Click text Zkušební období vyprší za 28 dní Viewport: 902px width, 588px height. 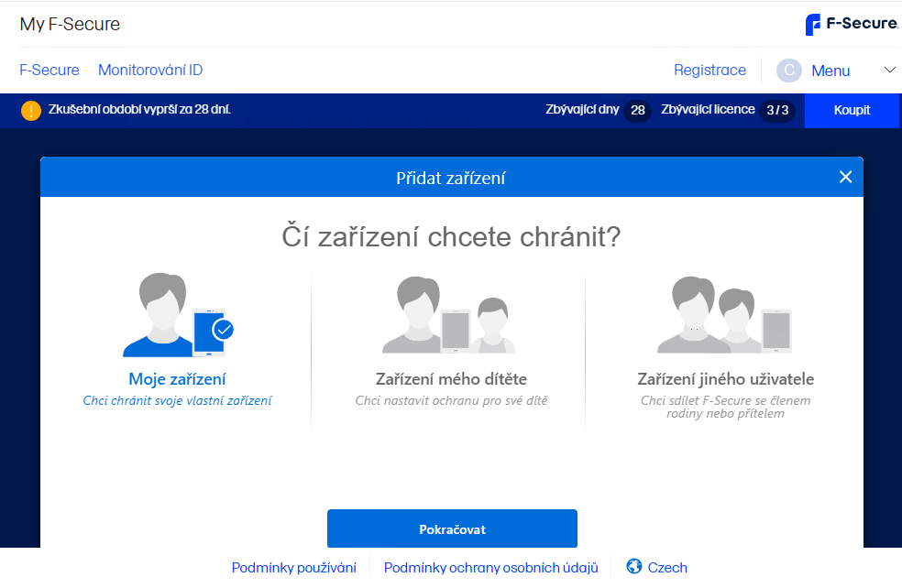click(139, 109)
